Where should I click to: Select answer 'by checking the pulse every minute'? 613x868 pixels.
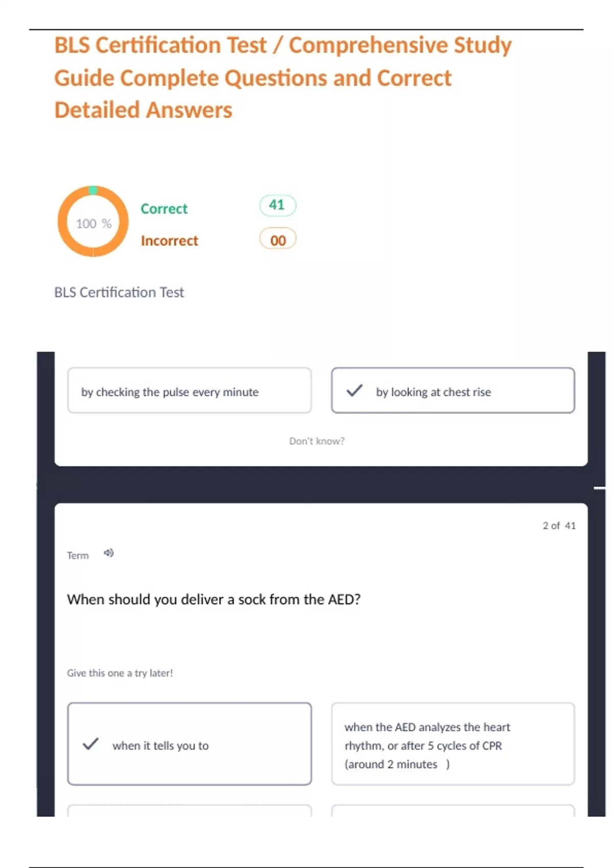tap(189, 391)
